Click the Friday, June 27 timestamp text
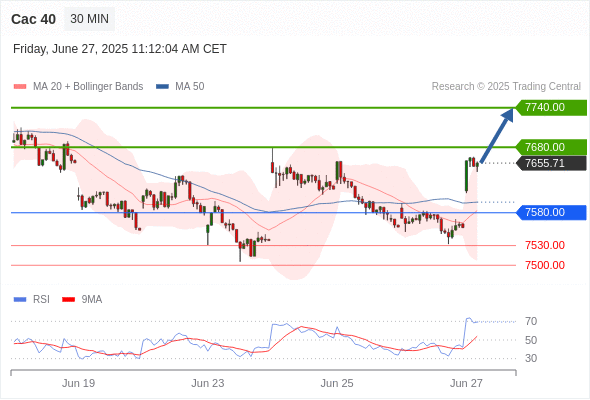 (120, 49)
